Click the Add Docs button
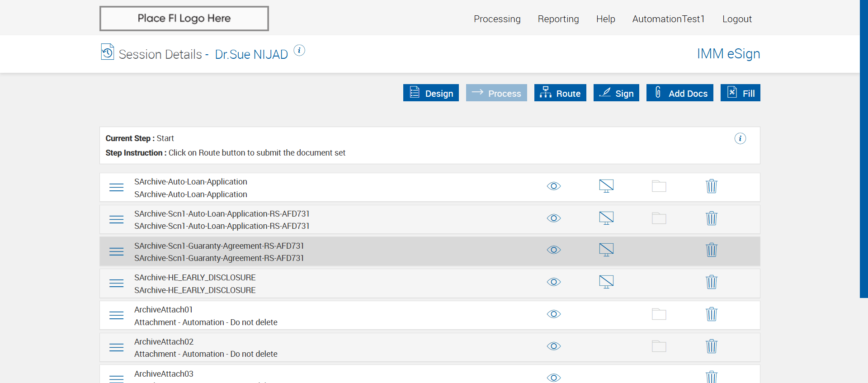 click(679, 93)
